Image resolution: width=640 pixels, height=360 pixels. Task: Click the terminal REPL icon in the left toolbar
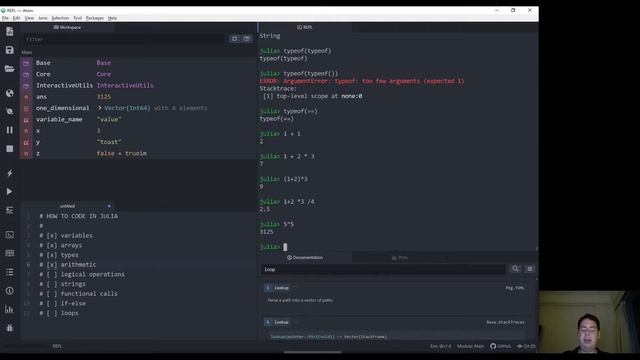coord(9,235)
